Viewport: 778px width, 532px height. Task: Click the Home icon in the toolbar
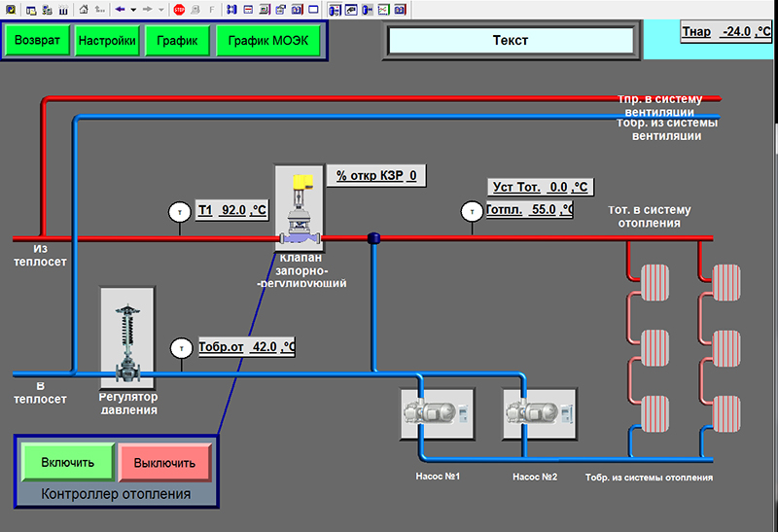tap(83, 9)
